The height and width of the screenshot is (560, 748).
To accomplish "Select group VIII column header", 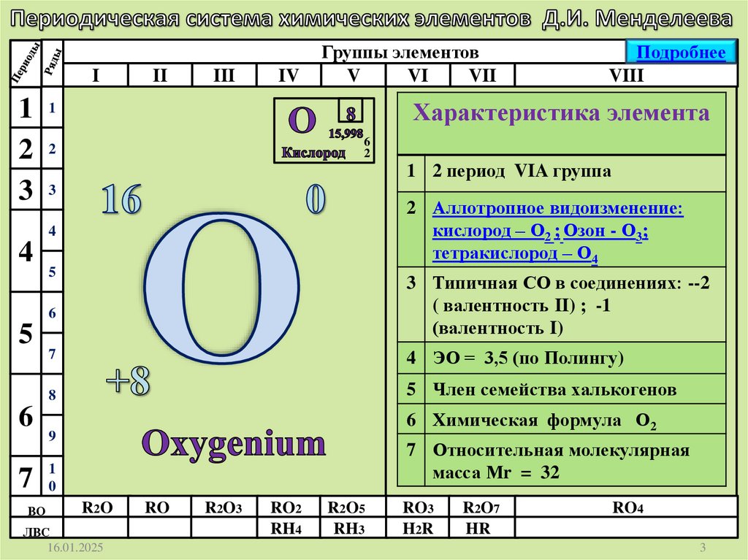I will [626, 75].
